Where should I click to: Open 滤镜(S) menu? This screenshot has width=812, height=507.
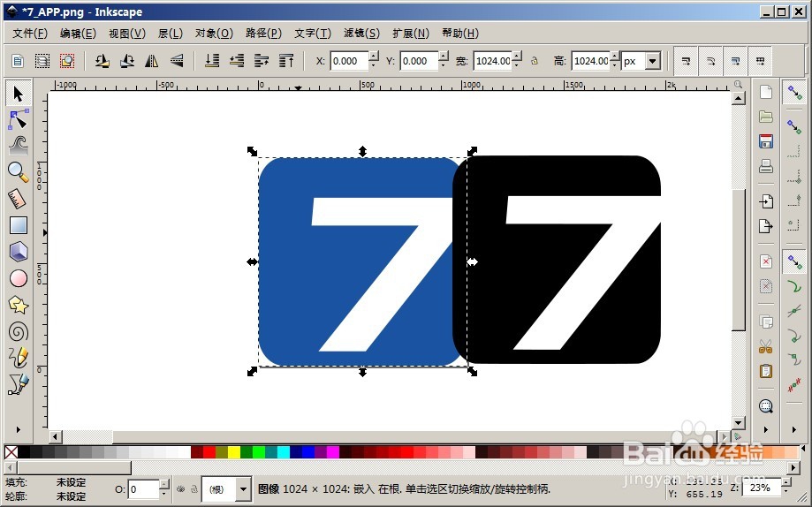click(x=361, y=34)
